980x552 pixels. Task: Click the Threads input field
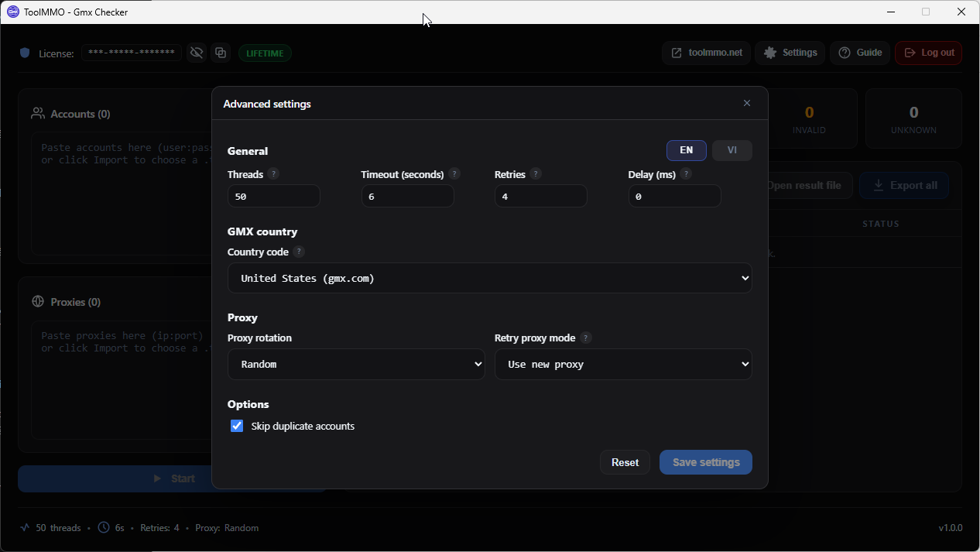(x=273, y=196)
